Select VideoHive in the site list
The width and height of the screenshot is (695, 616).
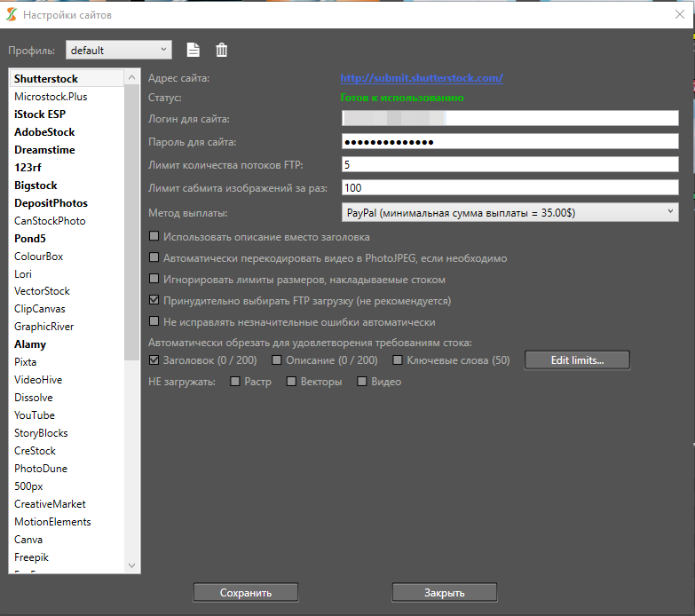pos(67,380)
